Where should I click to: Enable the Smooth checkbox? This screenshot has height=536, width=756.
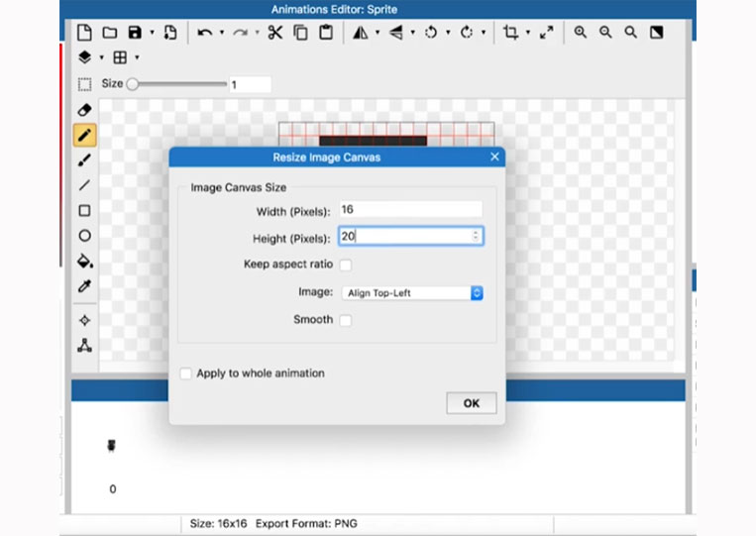[x=346, y=320]
